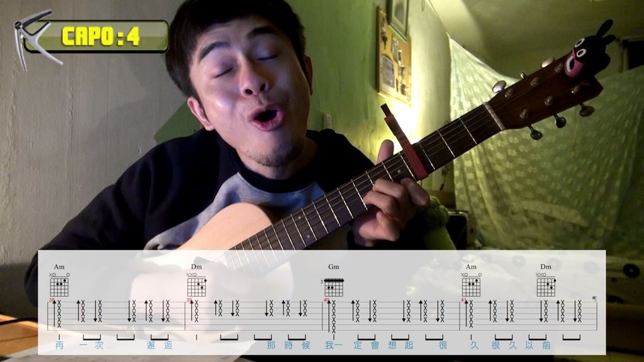
Task: Click the Am chord name above measure 41
Action: pyautogui.click(x=470, y=266)
